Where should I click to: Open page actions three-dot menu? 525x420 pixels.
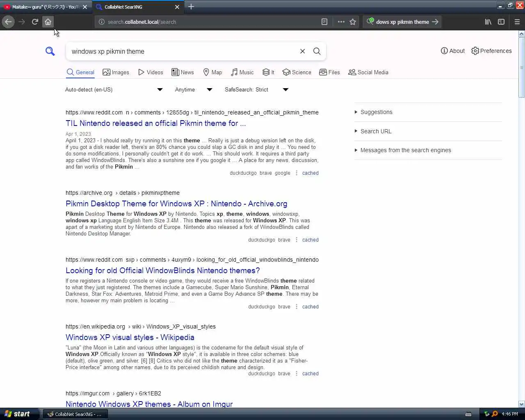click(x=341, y=22)
